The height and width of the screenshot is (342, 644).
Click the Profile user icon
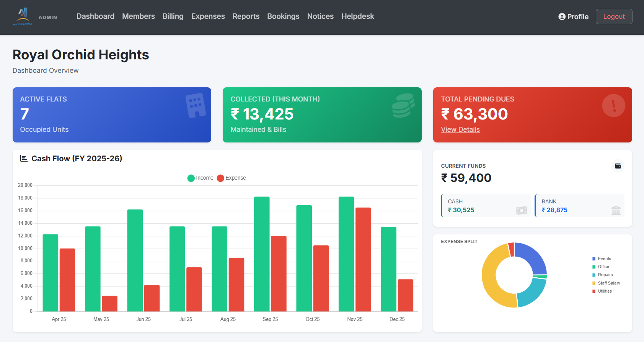[x=562, y=16]
